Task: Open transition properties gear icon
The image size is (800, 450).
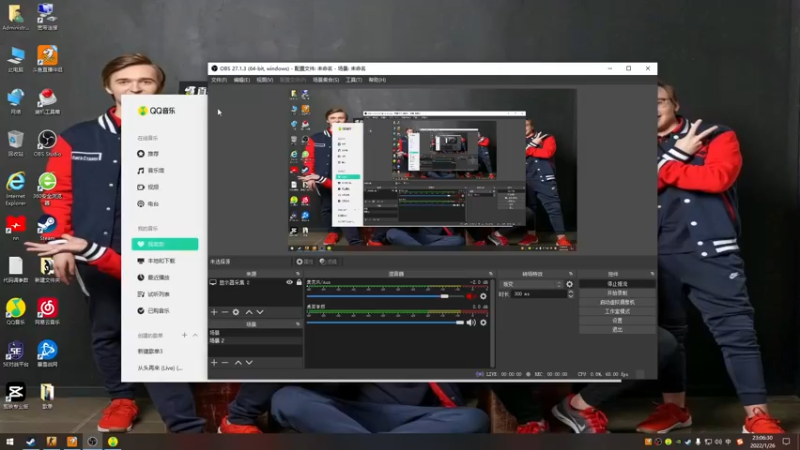Action: (x=569, y=284)
